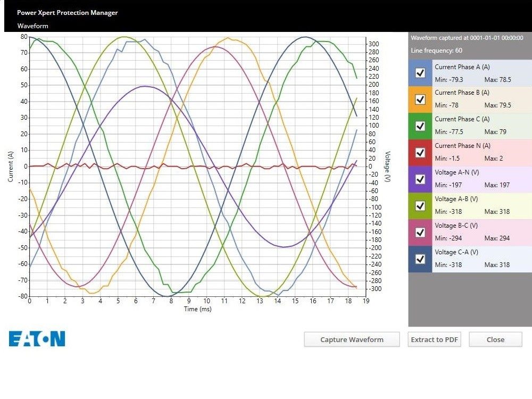This screenshot has width=532, height=399.
Task: Hide the Voltage B-C waveform
Action: coord(420,232)
